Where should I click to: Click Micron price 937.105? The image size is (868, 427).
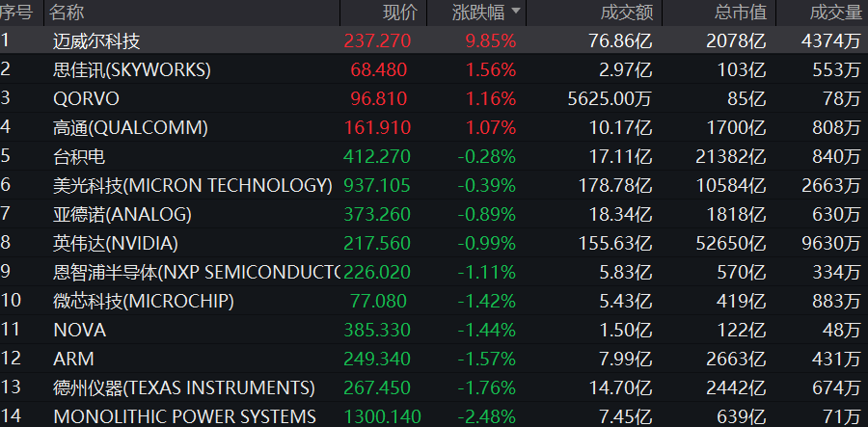pos(377,185)
